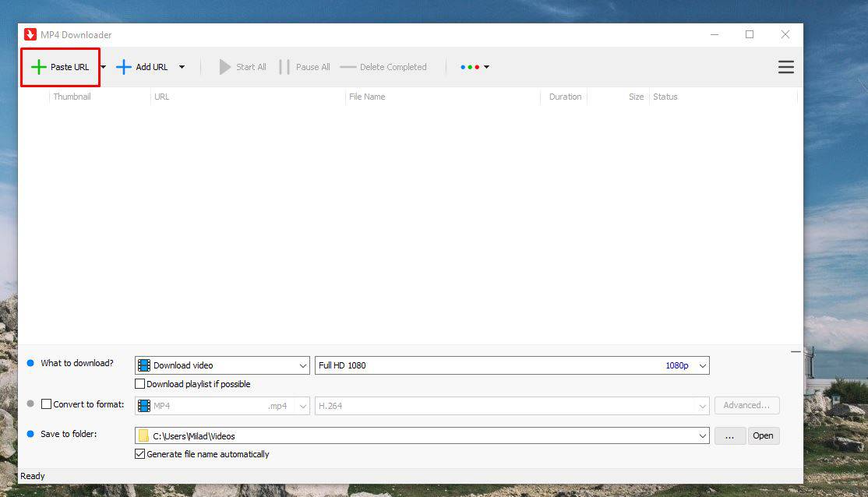Expand the Download video type dropdown
Screen dimensions: 868x497
303,365
